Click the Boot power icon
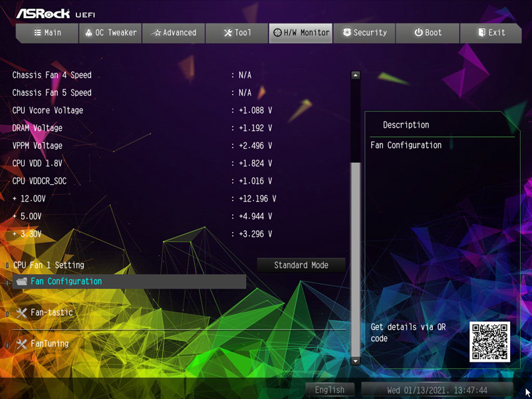The width and height of the screenshot is (532, 399). (x=418, y=33)
